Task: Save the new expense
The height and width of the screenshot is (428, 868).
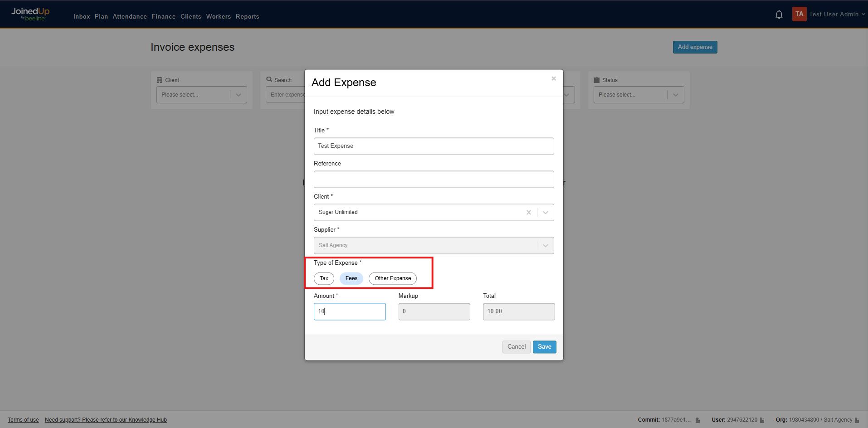Action: pyautogui.click(x=544, y=346)
